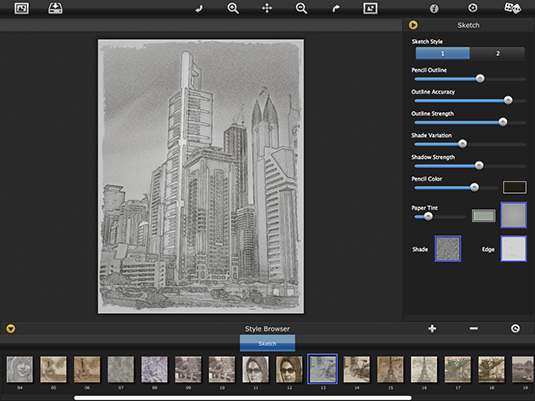Select style preset 14
The image size is (535, 401).
[x=357, y=369]
